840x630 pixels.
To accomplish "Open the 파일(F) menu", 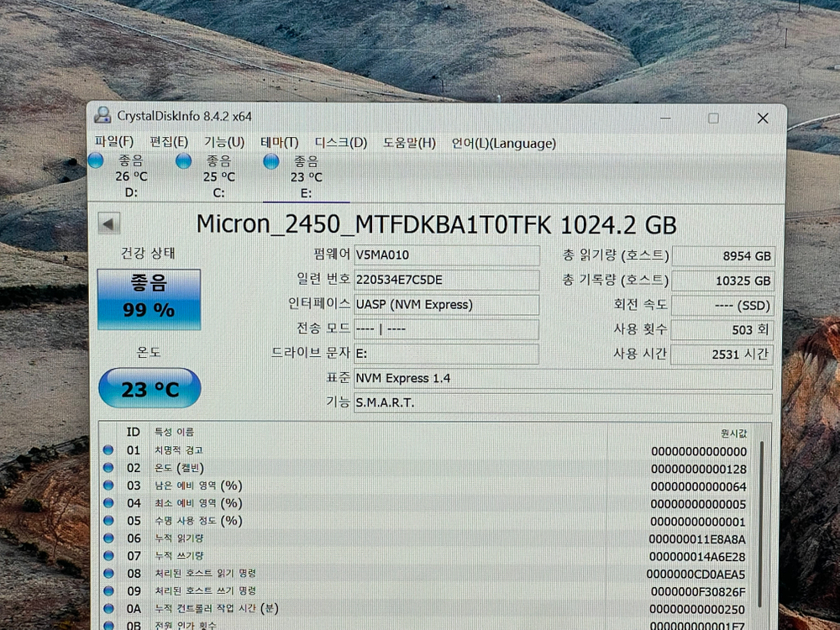I will (113, 143).
